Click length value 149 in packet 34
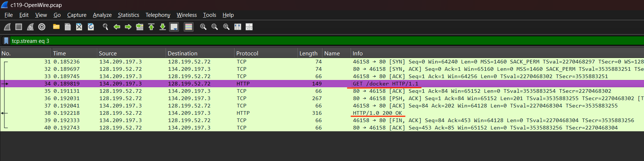644x161 pixels. 317,84
